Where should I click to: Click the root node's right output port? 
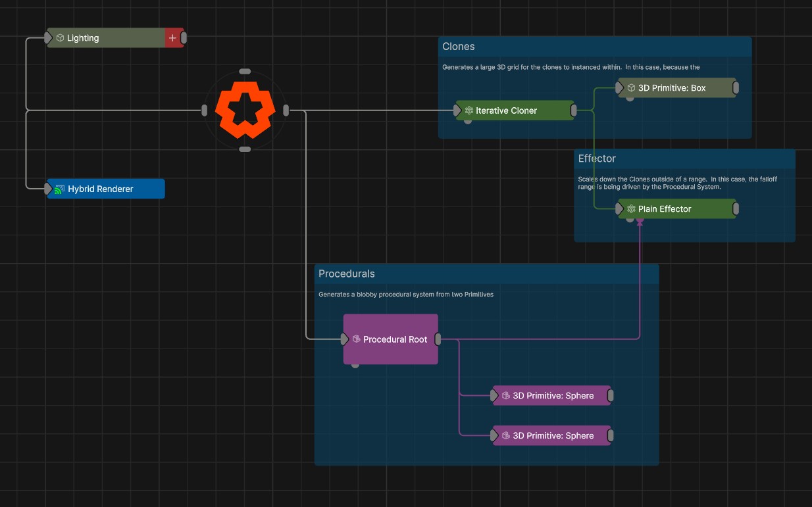point(286,110)
